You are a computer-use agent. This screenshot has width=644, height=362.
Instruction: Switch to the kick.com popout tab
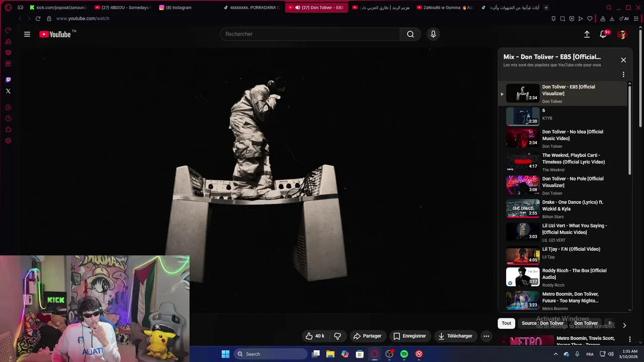(x=58, y=8)
